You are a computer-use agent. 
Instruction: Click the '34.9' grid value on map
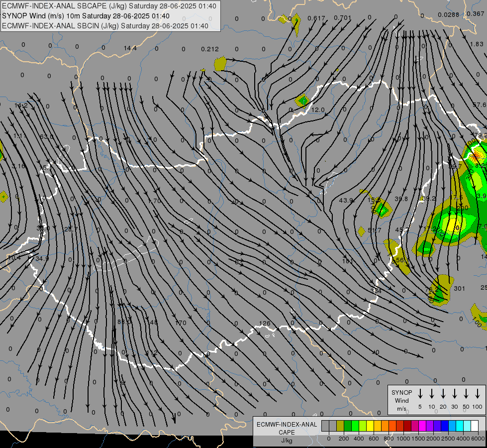(x=42, y=258)
